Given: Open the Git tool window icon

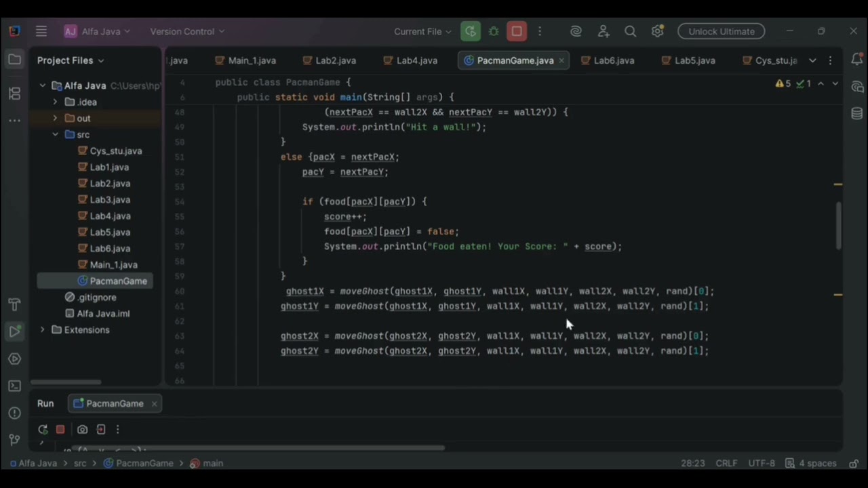Looking at the screenshot, I should point(14,440).
